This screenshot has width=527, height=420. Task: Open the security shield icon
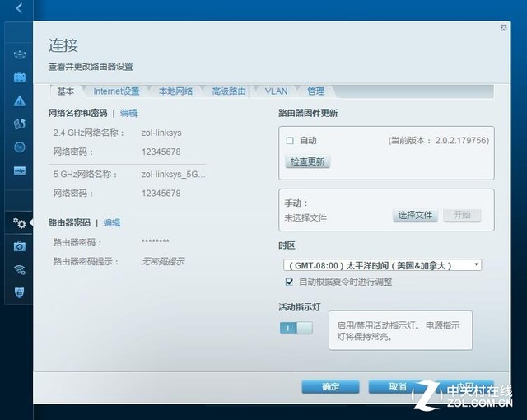tap(20, 292)
